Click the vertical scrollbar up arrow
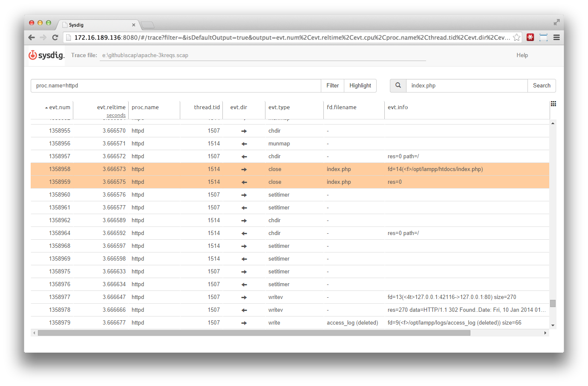Viewport: 588px width, 386px height. click(553, 123)
